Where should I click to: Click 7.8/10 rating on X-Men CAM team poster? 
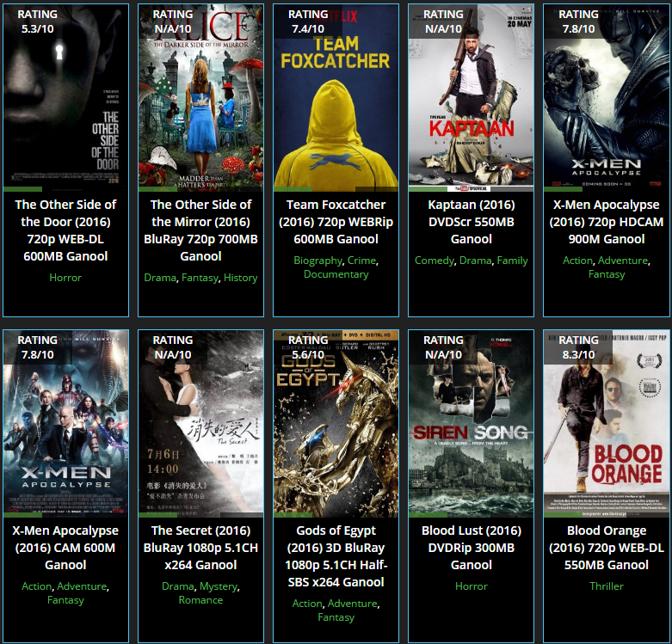38,347
